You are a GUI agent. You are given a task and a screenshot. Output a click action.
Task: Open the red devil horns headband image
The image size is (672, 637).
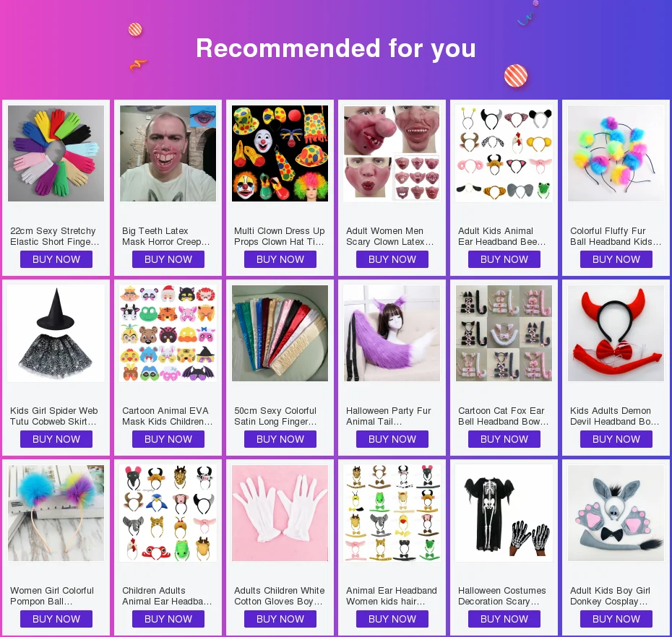pyautogui.click(x=616, y=333)
